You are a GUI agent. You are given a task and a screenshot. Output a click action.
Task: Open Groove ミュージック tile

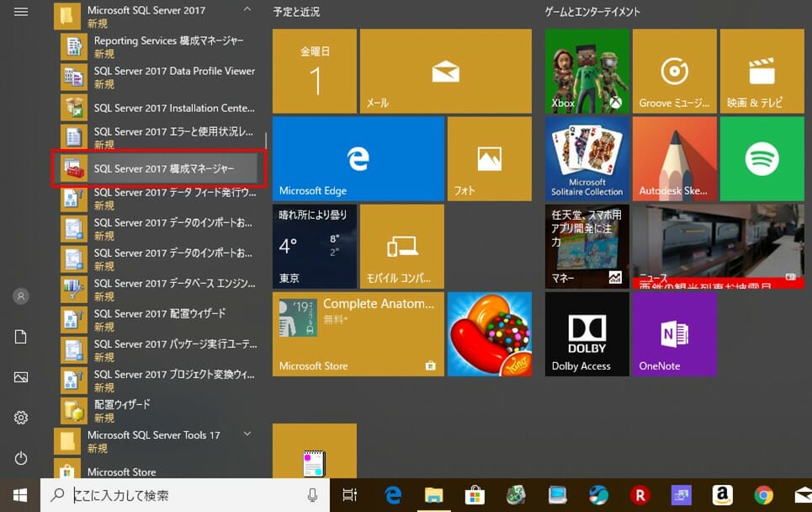click(x=674, y=71)
